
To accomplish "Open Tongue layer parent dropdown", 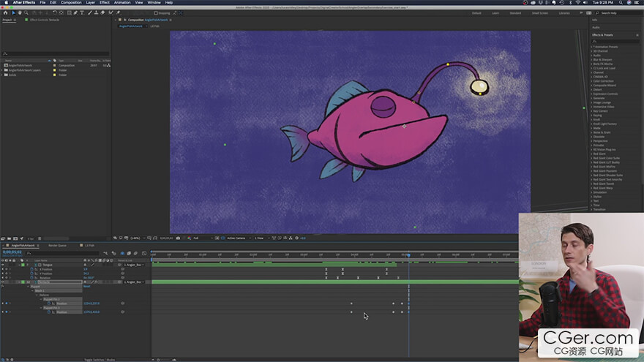I will 134,265.
